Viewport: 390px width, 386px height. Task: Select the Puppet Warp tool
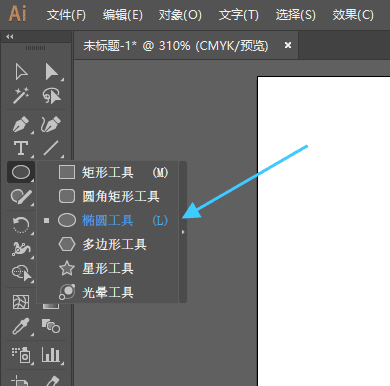[21, 249]
